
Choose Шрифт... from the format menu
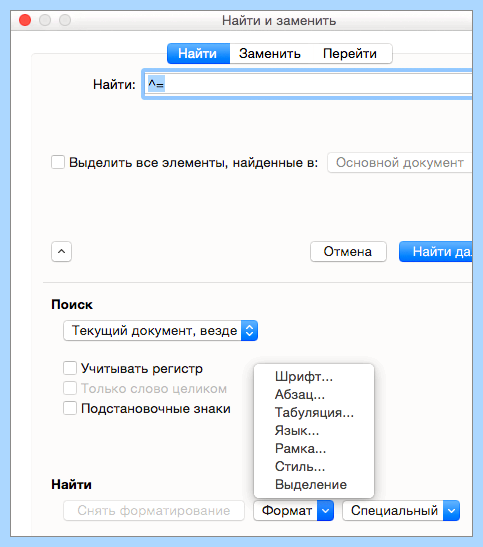pyautogui.click(x=314, y=376)
